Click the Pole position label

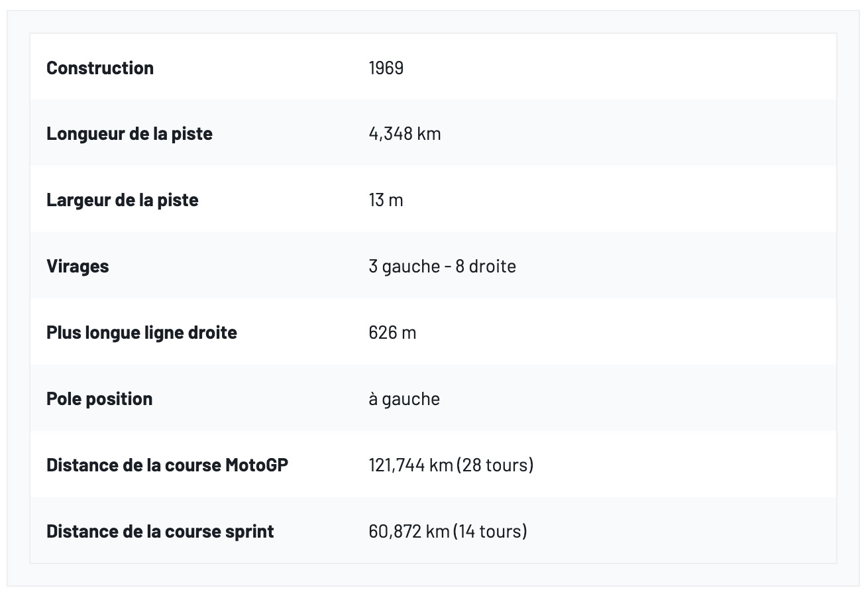pos(99,399)
